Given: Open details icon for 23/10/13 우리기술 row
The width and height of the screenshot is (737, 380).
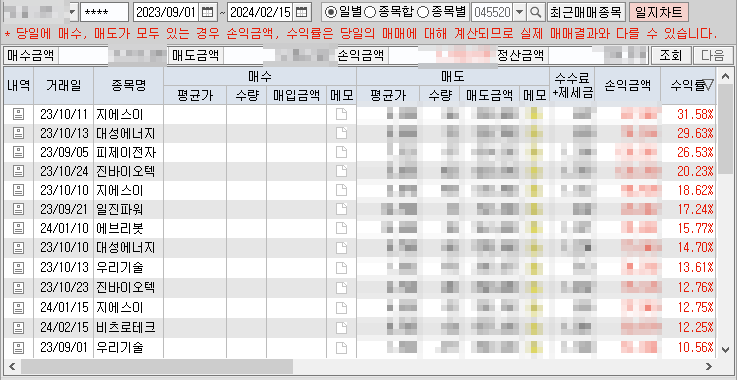Looking at the screenshot, I should [18, 268].
